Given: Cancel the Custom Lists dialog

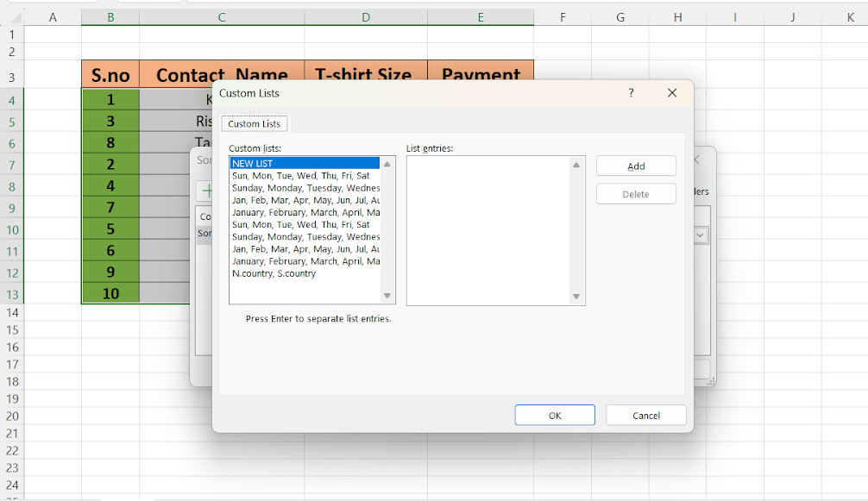Looking at the screenshot, I should pyautogui.click(x=645, y=415).
